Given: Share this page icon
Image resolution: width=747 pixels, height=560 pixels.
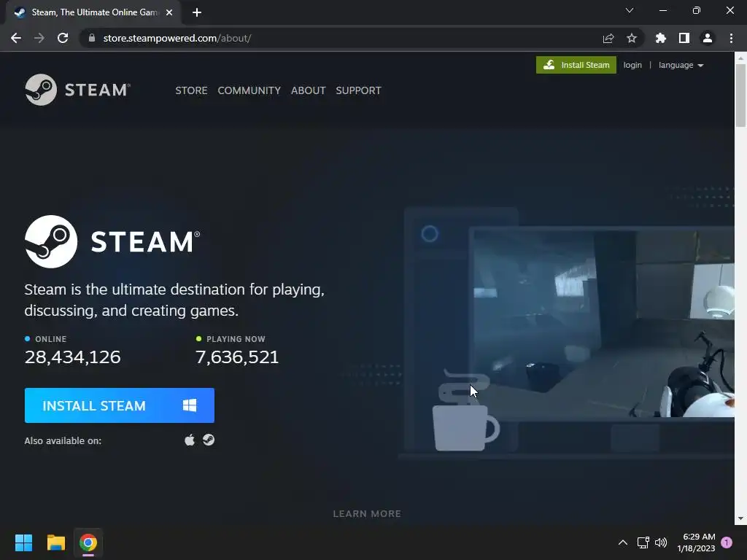Looking at the screenshot, I should (608, 38).
